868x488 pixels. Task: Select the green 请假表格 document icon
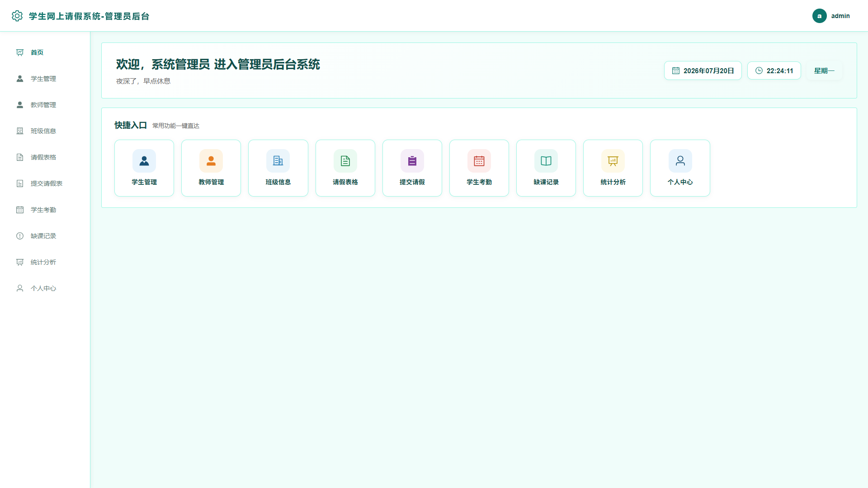pos(345,161)
